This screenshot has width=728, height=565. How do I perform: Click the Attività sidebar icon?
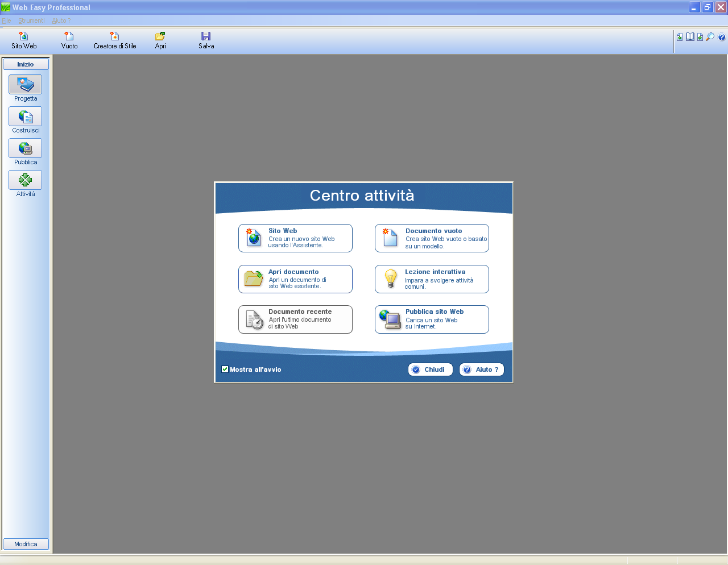[x=25, y=180]
